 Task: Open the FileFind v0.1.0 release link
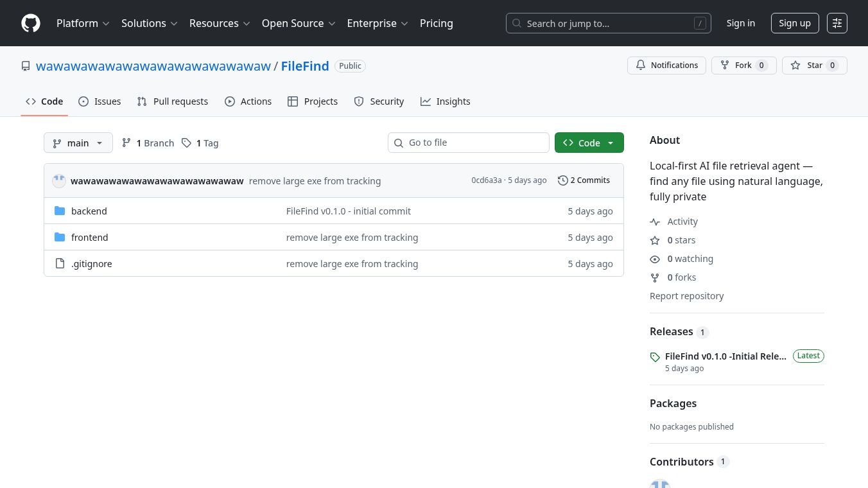[725, 356]
